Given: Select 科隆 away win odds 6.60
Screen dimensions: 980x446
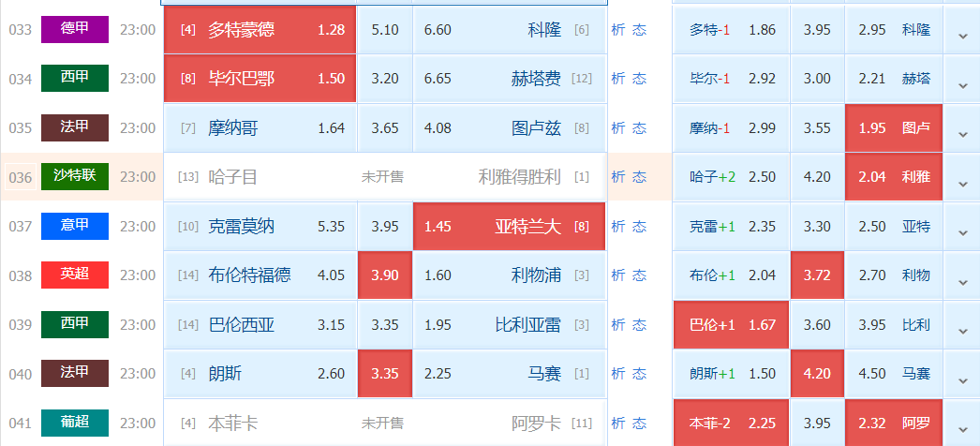Looking at the screenshot, I should [x=509, y=29].
